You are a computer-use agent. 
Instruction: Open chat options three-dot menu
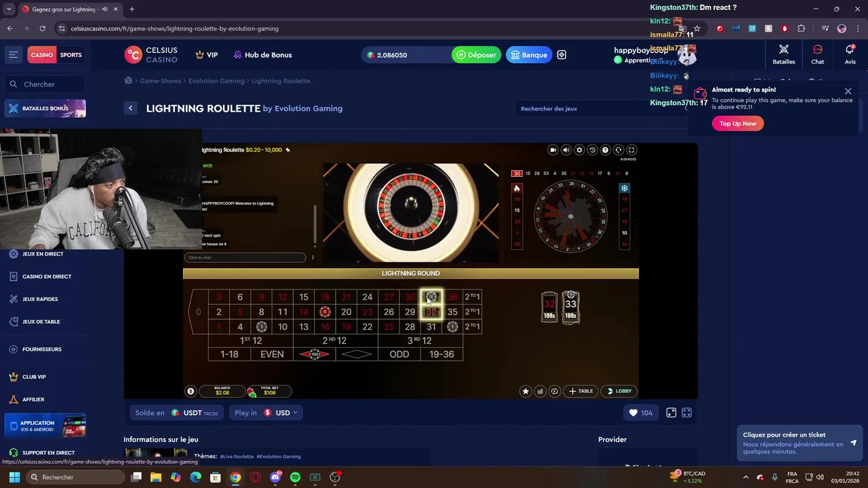(313, 258)
